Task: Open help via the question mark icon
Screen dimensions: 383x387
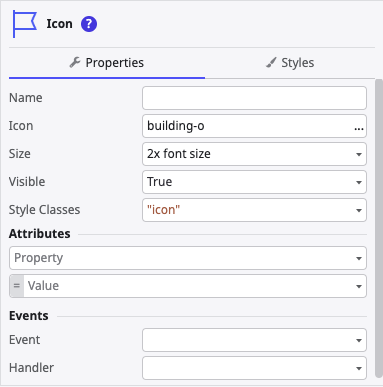Action: click(89, 24)
